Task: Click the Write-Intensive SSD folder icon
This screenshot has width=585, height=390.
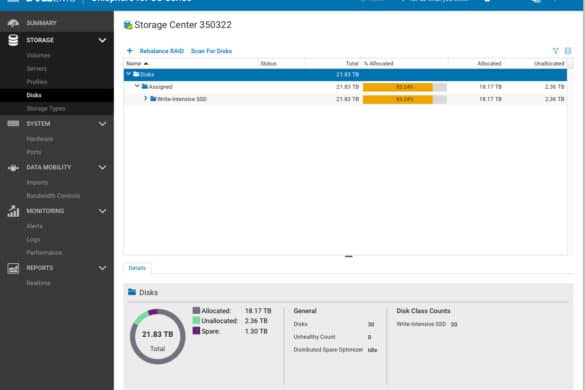Action: (153, 99)
